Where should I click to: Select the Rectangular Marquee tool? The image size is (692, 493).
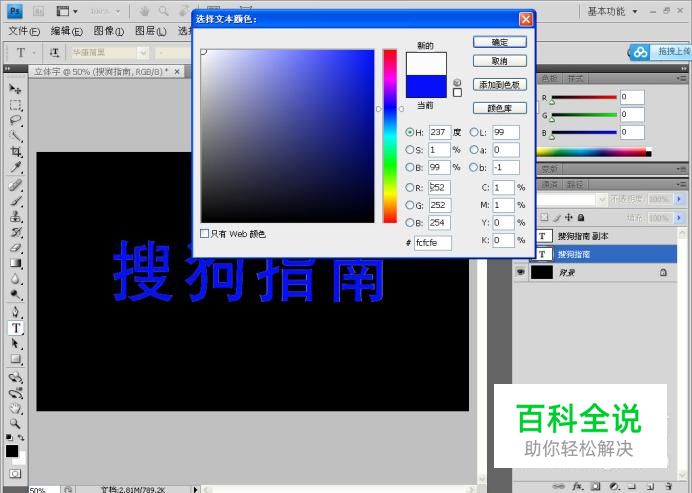pyautogui.click(x=15, y=105)
